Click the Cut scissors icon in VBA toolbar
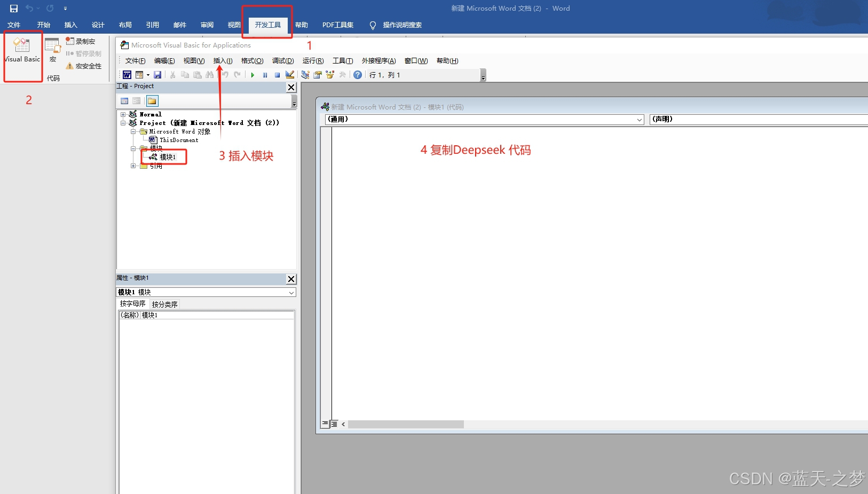This screenshot has width=868, height=494. coord(172,75)
